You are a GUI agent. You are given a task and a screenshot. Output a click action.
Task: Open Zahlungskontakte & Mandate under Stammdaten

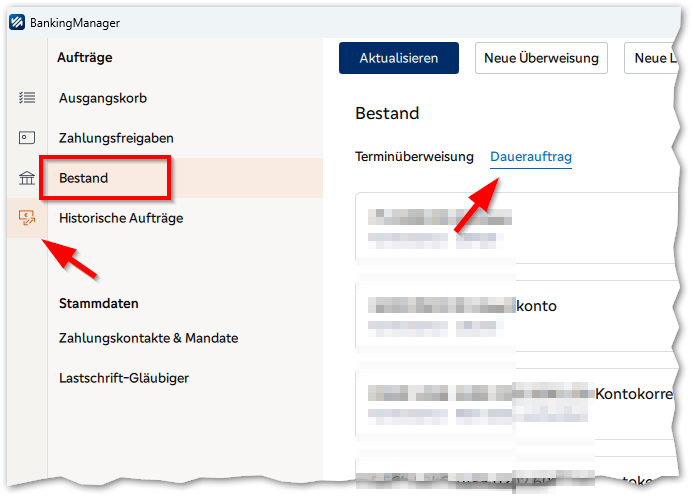click(148, 338)
